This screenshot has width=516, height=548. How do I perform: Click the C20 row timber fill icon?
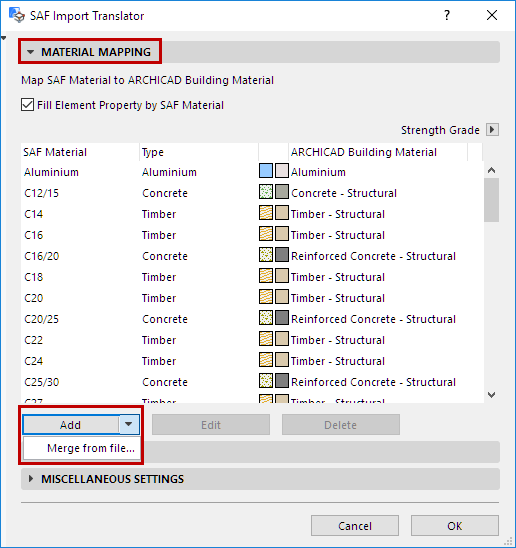tap(266, 297)
